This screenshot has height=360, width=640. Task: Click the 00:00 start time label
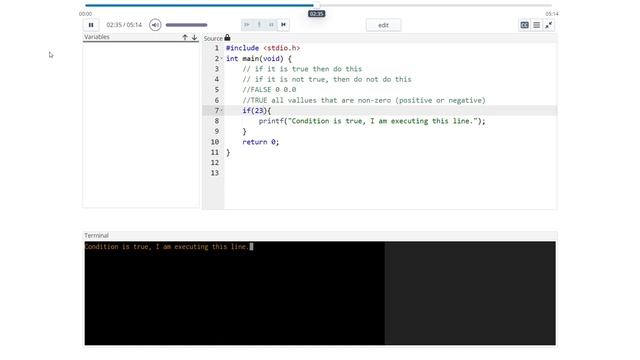[x=85, y=14]
